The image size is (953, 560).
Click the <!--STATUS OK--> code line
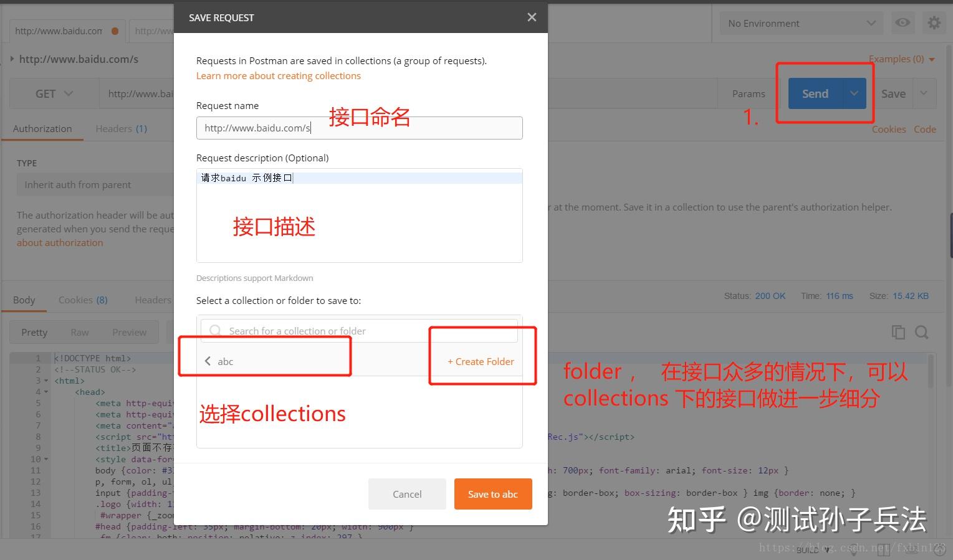[95, 369]
